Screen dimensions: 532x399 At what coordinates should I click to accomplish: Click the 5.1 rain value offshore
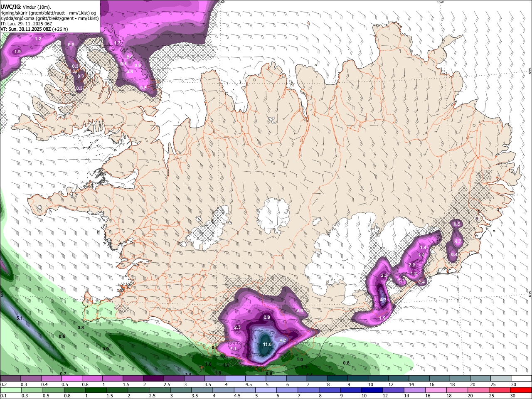click(20, 318)
